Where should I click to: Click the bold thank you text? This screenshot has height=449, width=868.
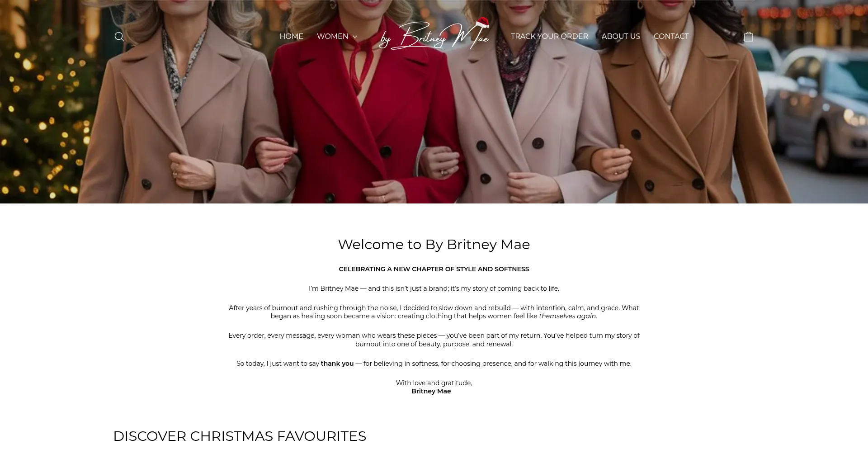[337, 364]
